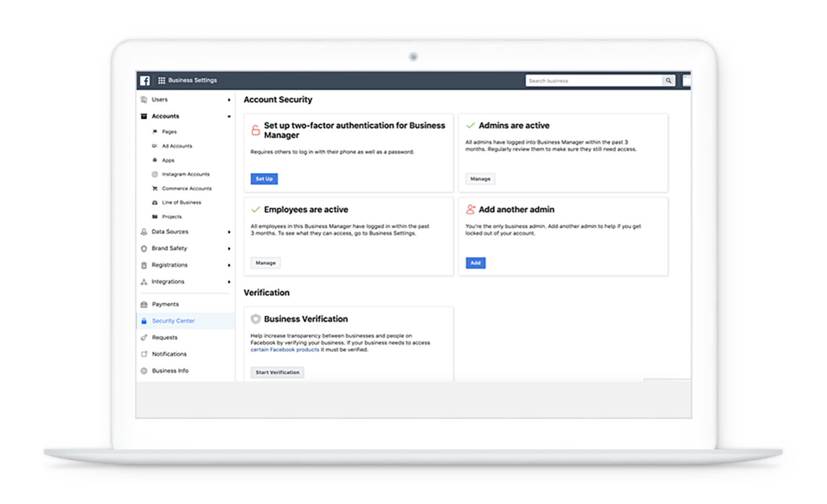The image size is (827, 504).
Task: Click the Search business input field
Action: 594,81
